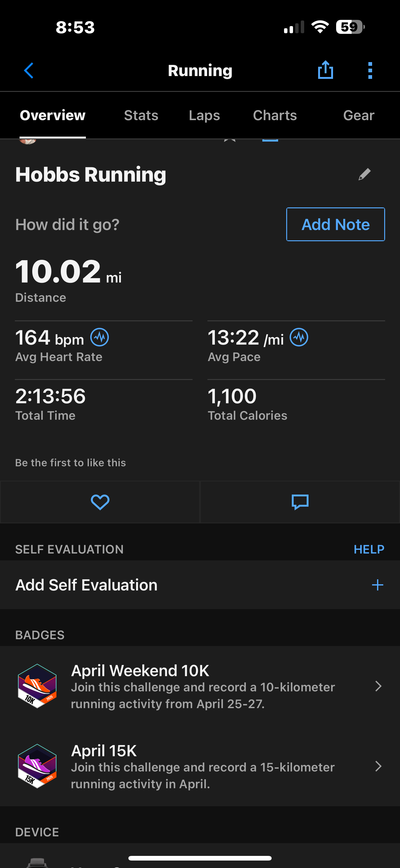Tap the April Weekend 10K badge image
This screenshot has width=400, height=868.
tap(37, 686)
